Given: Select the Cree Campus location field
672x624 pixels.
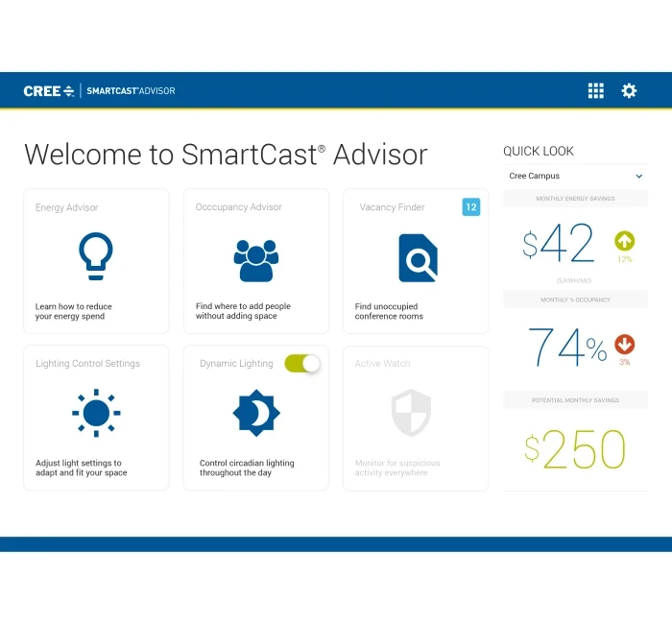Looking at the screenshot, I should click(x=576, y=176).
